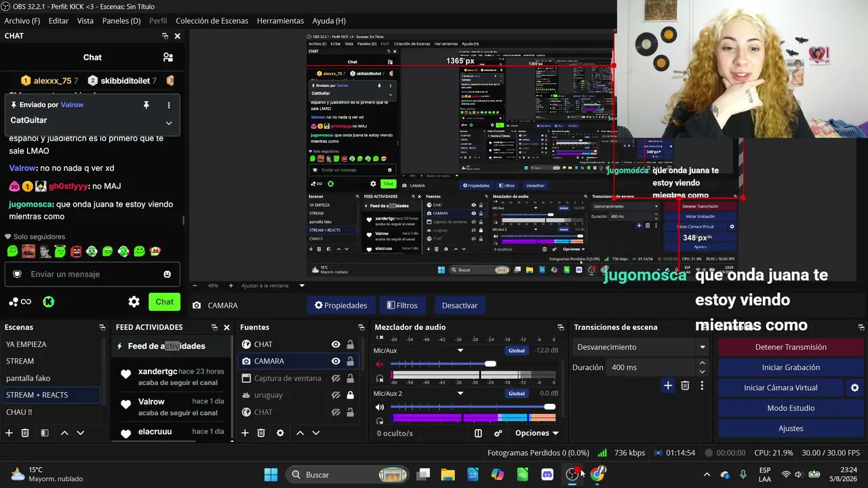This screenshot has height=488, width=868.
Task: Move the selected scene up
Action: (x=64, y=433)
